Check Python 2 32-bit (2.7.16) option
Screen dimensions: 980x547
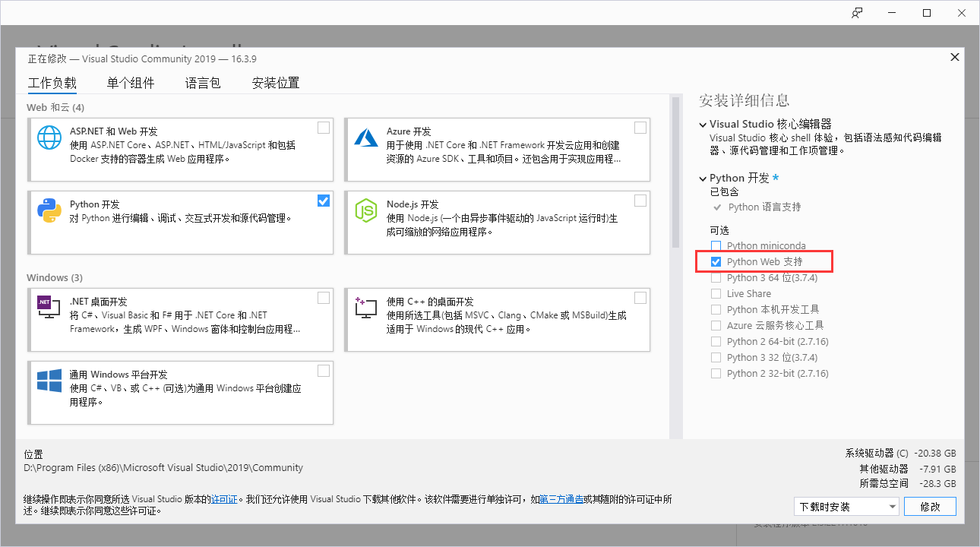[716, 373]
